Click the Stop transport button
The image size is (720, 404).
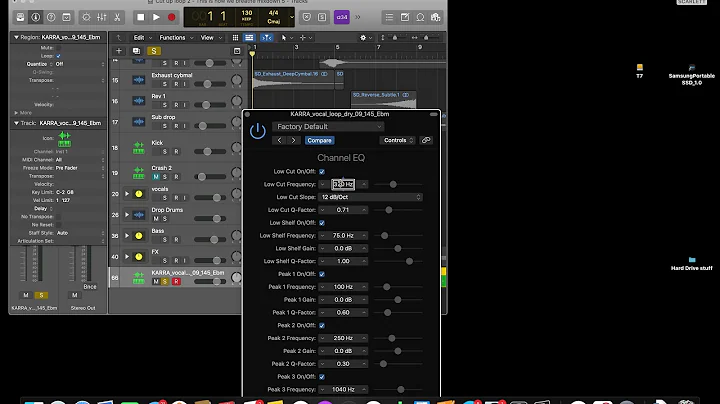141,17
